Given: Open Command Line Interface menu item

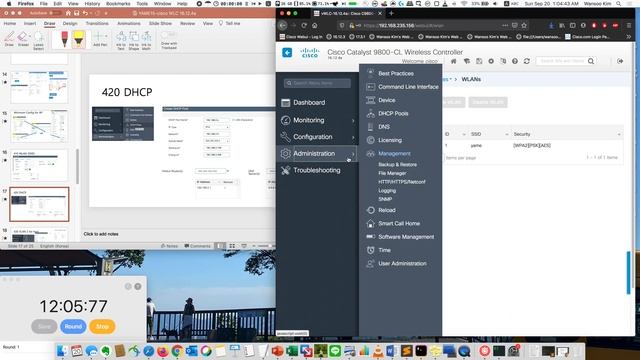Looking at the screenshot, I should tap(408, 87).
